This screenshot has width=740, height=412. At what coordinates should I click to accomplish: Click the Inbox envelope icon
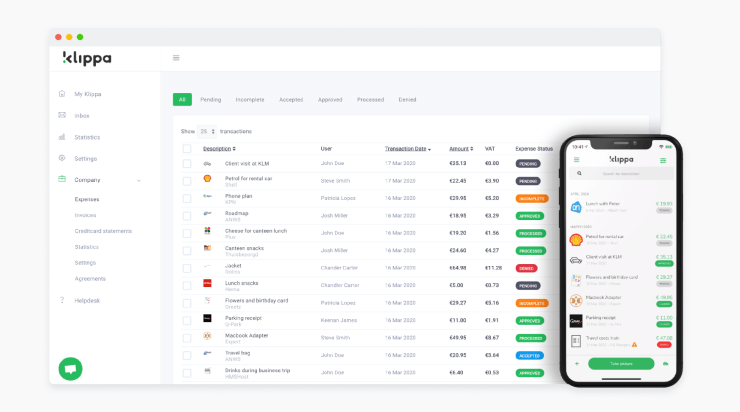[62, 115]
